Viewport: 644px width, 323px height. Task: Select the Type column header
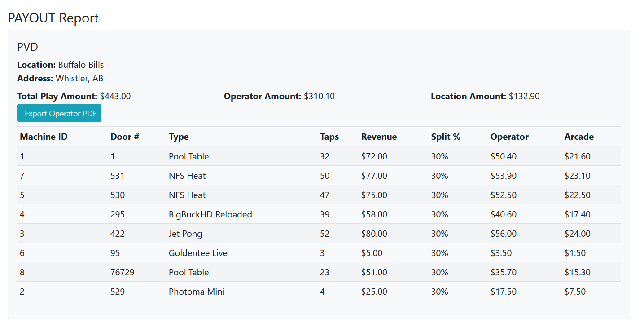[179, 137]
